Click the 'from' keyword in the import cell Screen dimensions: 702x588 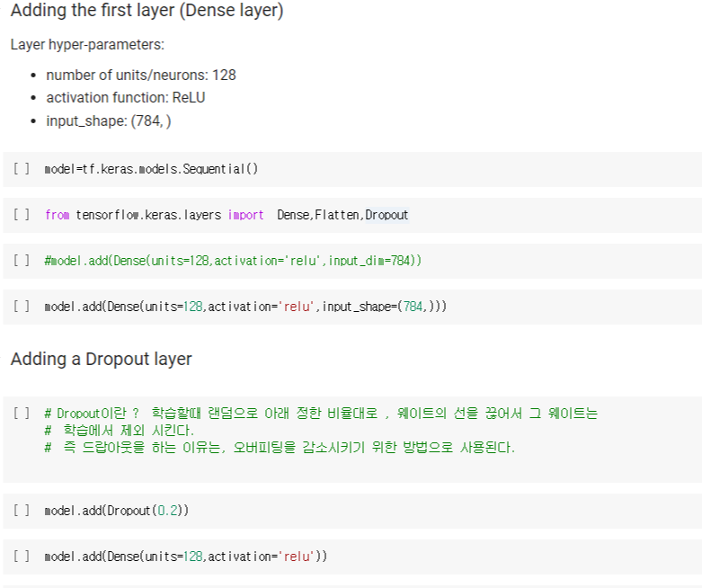click(x=57, y=215)
